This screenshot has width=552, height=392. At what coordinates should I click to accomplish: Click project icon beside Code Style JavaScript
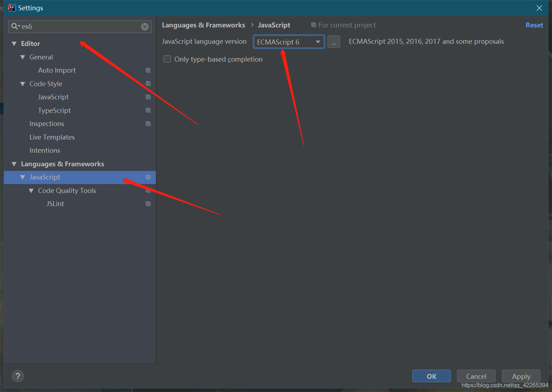pos(148,97)
